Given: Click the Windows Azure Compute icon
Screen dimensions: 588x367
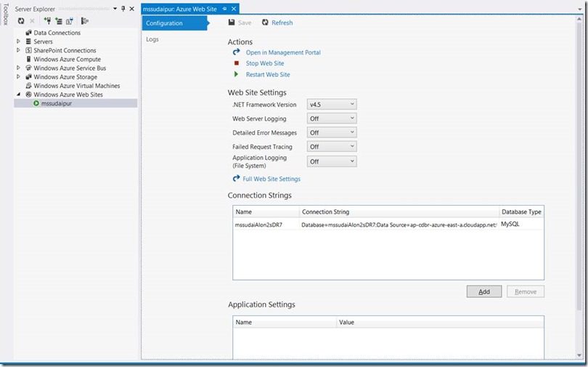Looking at the screenshot, I should coord(28,59).
